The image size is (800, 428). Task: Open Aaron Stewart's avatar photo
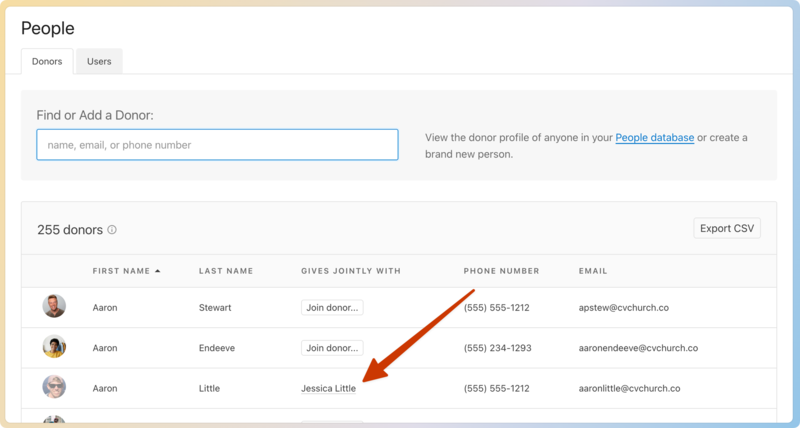click(54, 307)
